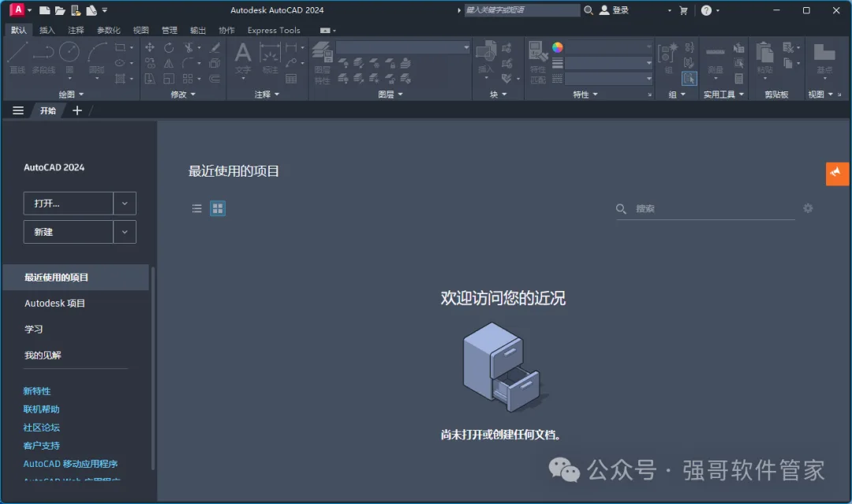Open AutoCAD mobile app (移动应用程序) link
852x504 pixels.
click(70, 464)
